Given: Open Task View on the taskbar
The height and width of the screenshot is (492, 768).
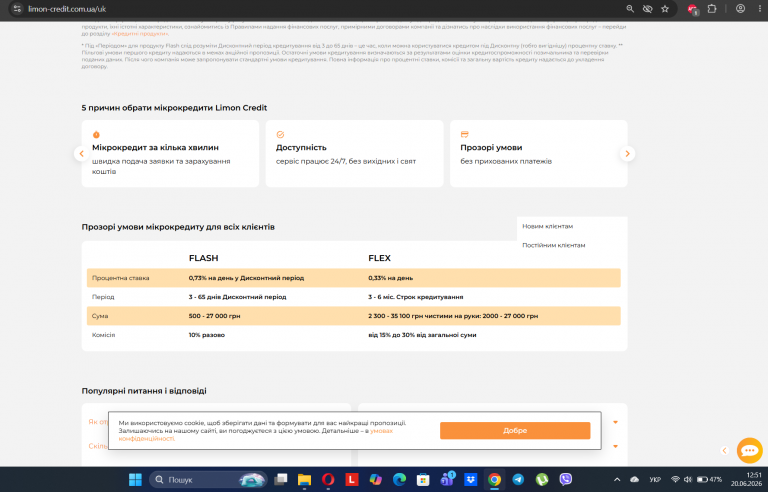Looking at the screenshot, I should coord(281,479).
